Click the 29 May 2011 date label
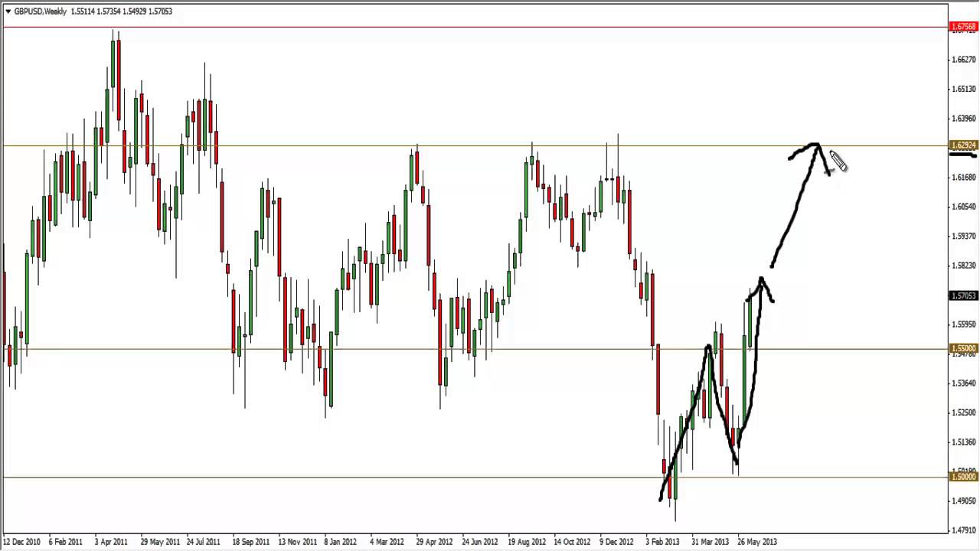This screenshot has width=980, height=551. coord(160,542)
